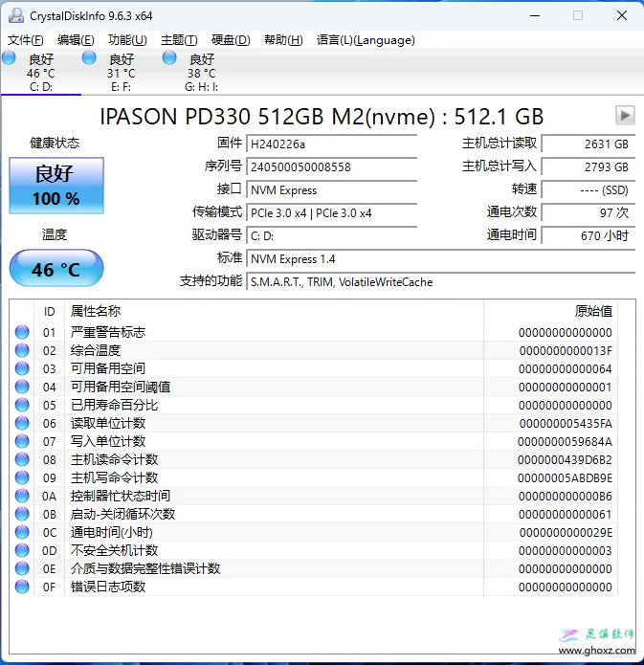
Task: Click the 原始值 column header
Action: point(550,311)
